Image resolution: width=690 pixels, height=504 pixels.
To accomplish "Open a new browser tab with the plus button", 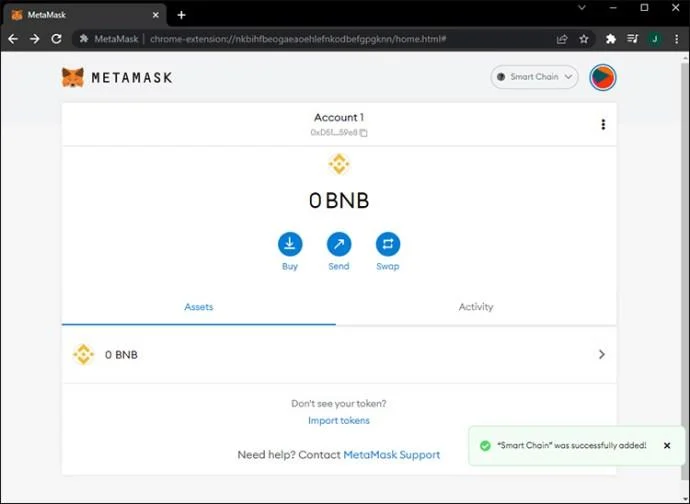I will (x=181, y=15).
